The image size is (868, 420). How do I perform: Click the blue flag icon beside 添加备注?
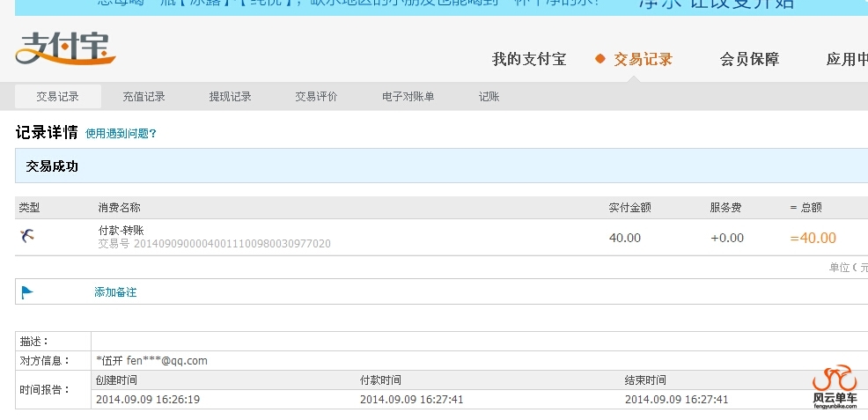pos(27,292)
